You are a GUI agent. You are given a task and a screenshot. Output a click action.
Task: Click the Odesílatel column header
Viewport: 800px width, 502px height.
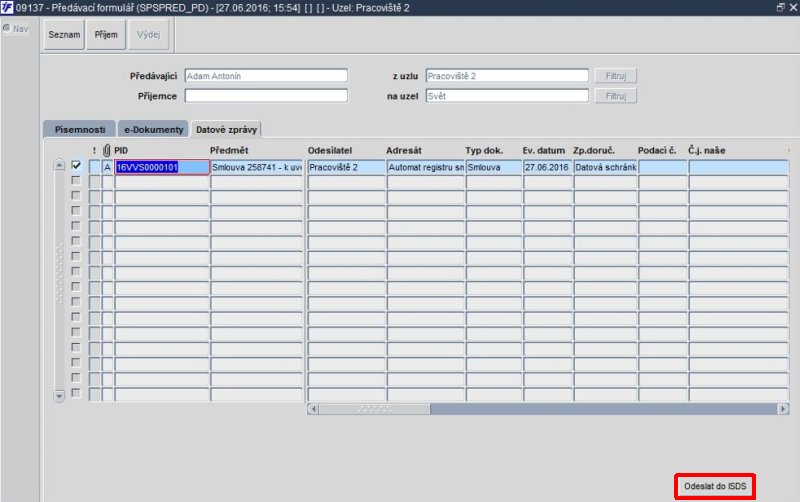(x=330, y=150)
